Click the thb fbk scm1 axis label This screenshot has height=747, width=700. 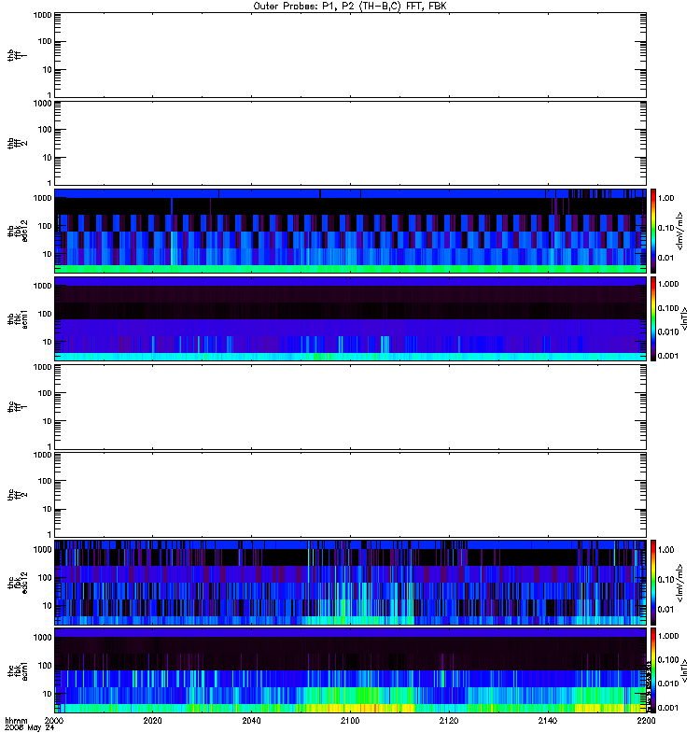pos(17,318)
